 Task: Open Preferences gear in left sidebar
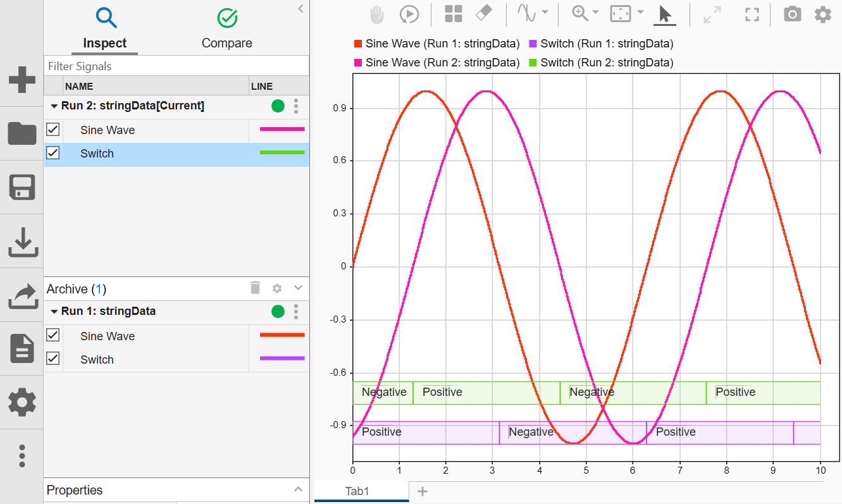(22, 402)
